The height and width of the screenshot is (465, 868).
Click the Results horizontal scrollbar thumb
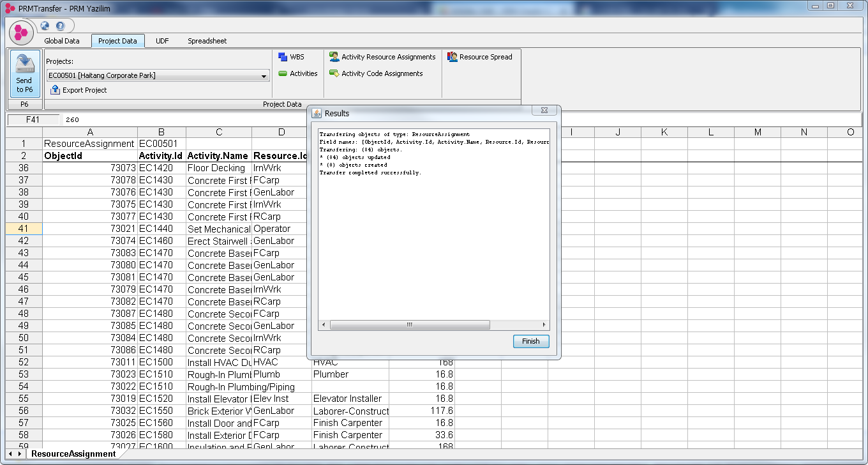410,324
